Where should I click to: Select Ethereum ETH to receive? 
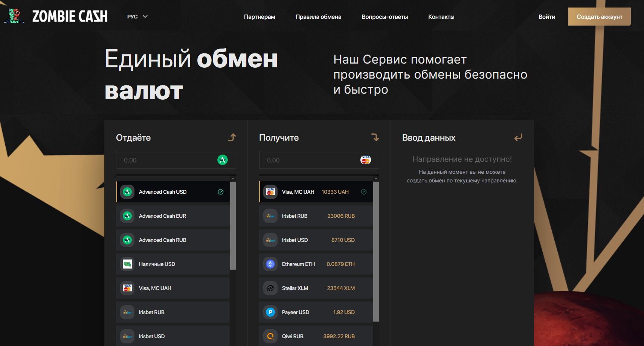316,264
